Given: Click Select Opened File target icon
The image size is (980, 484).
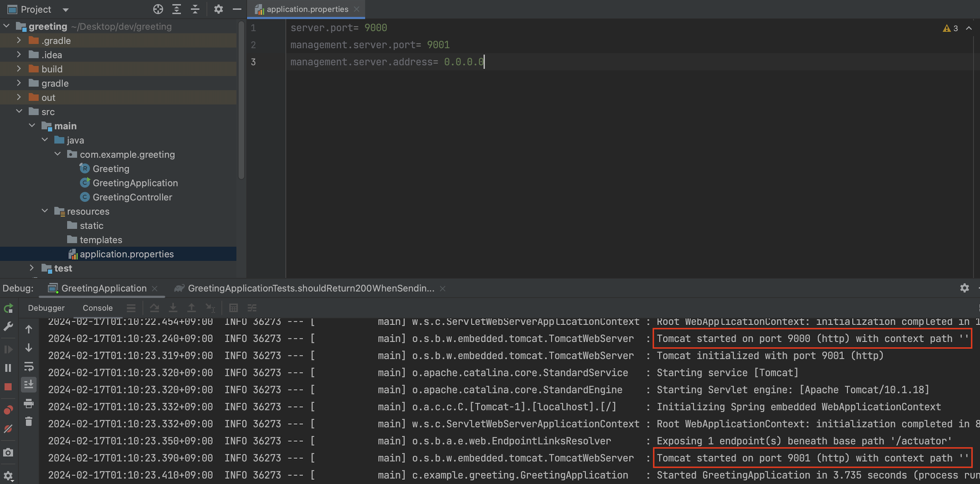Looking at the screenshot, I should [x=158, y=9].
